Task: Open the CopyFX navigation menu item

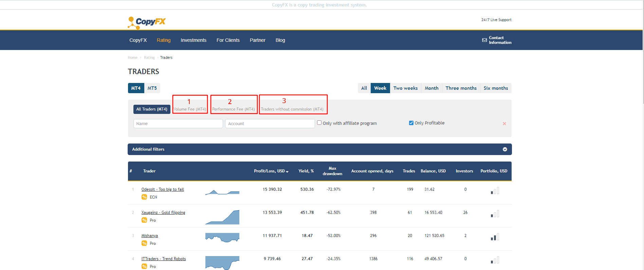Action: coord(138,40)
